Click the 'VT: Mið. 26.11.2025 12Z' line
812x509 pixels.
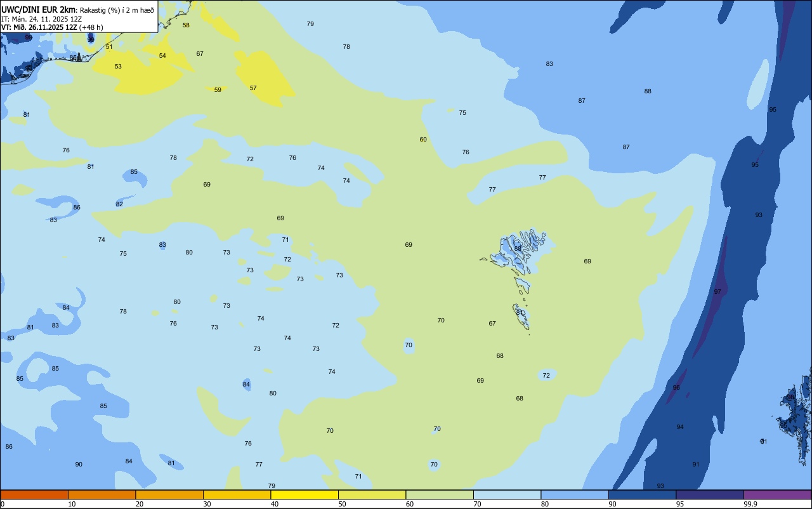39,27
